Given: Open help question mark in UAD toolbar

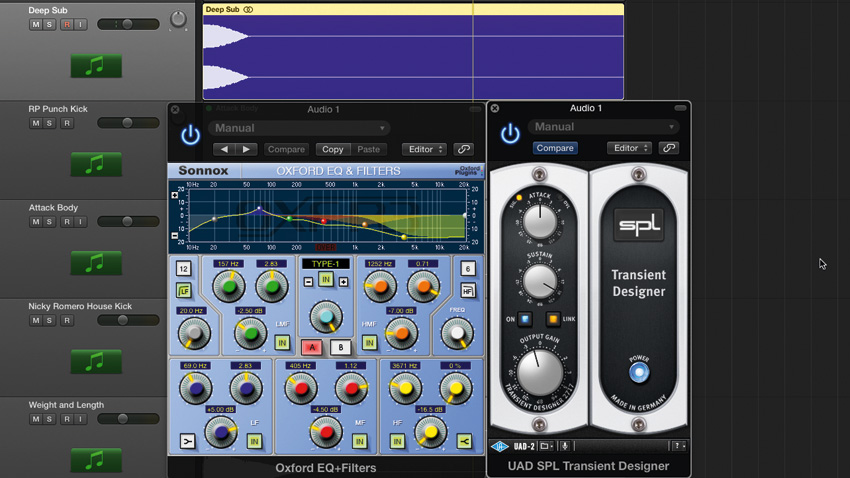Looking at the screenshot, I should point(677,446).
